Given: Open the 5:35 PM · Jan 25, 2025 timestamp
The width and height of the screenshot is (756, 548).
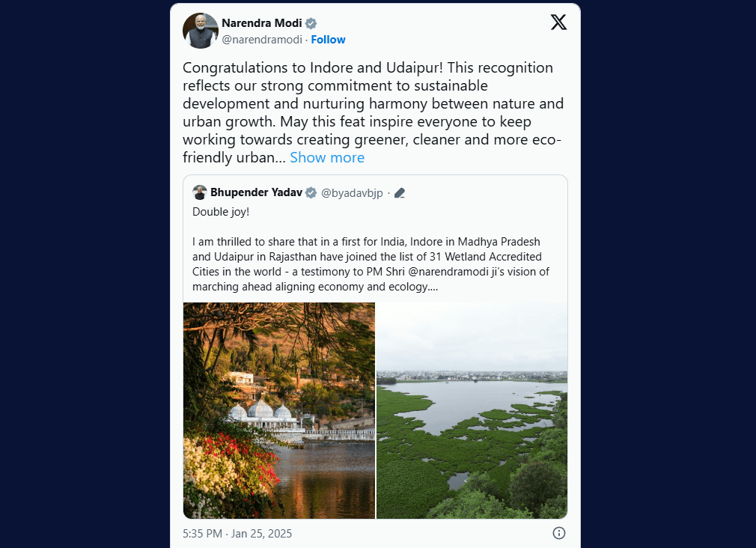Looking at the screenshot, I should pos(237,534).
